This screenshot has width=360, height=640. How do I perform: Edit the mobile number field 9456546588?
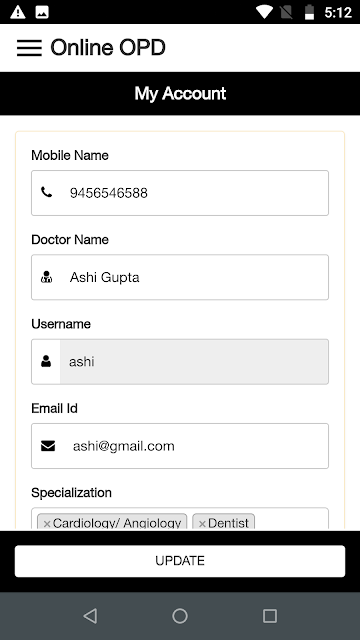point(180,193)
